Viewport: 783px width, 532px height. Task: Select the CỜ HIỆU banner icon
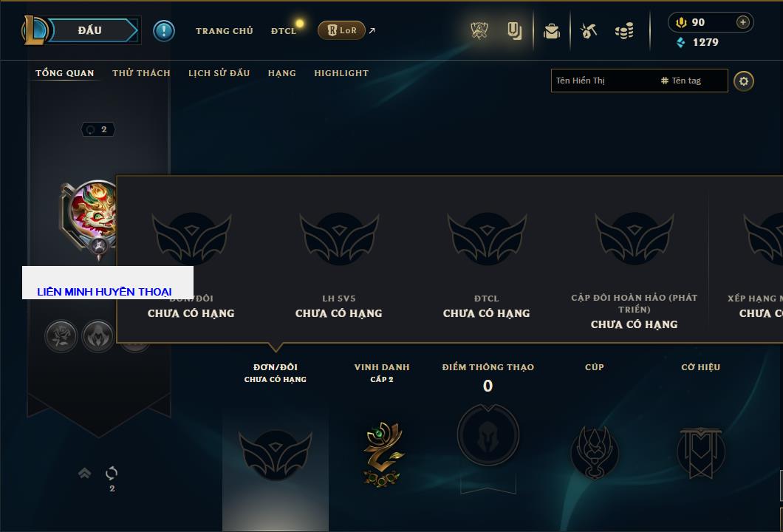coord(700,453)
